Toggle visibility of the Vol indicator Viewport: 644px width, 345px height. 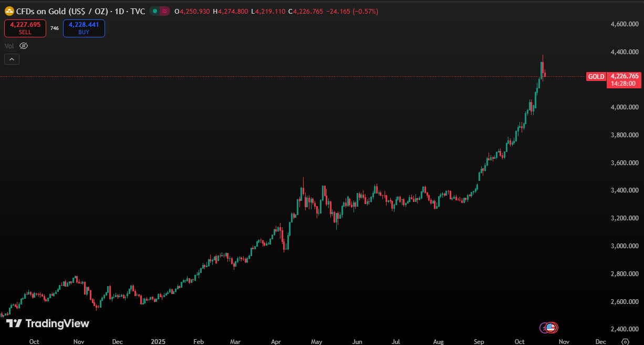(x=24, y=46)
